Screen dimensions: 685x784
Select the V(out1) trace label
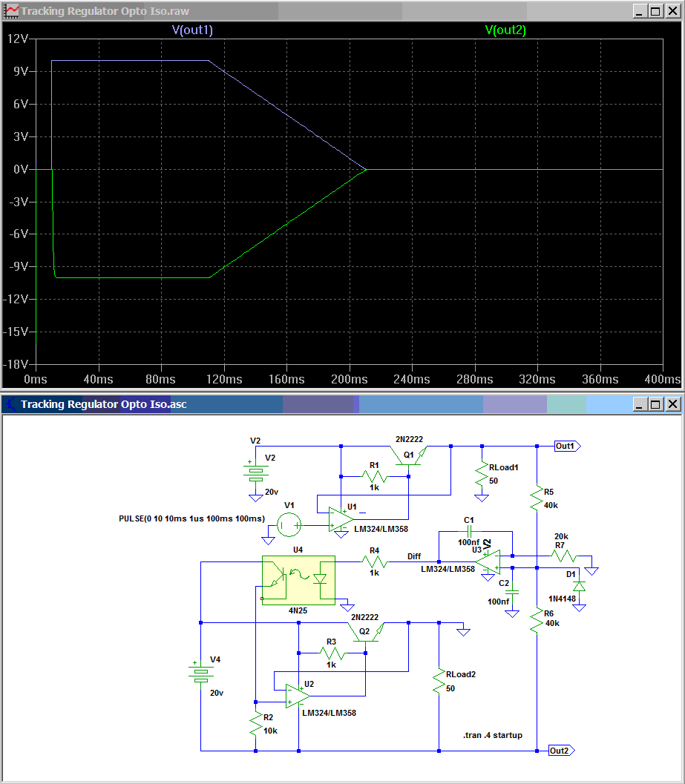point(192,30)
